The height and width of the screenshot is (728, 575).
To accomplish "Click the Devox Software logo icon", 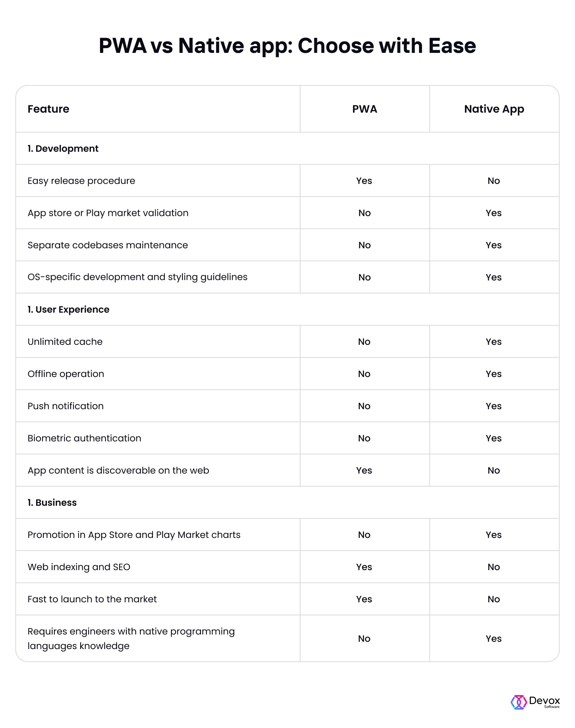I will (x=519, y=702).
